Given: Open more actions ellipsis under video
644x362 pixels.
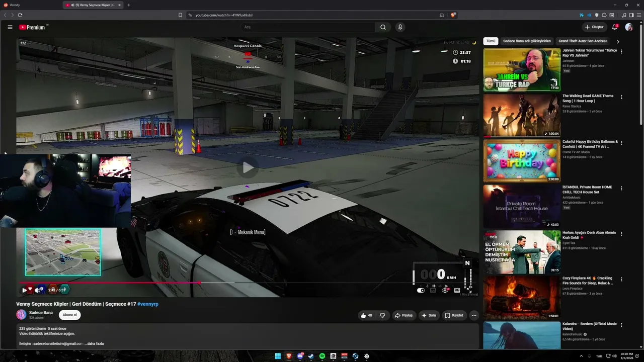Looking at the screenshot, I should (x=474, y=315).
